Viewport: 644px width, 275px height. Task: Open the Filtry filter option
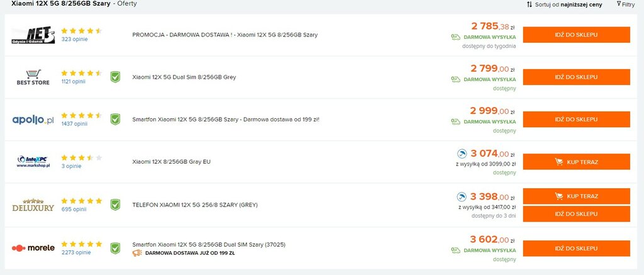click(626, 4)
